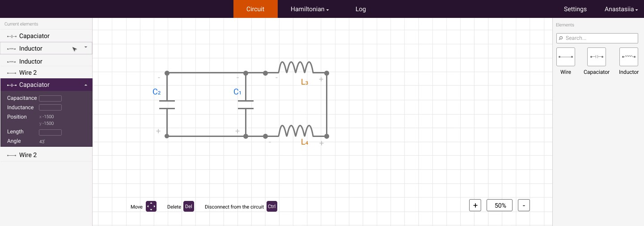This screenshot has height=226, width=644.
Task: Select the Capacitor element tile
Action: [597, 57]
